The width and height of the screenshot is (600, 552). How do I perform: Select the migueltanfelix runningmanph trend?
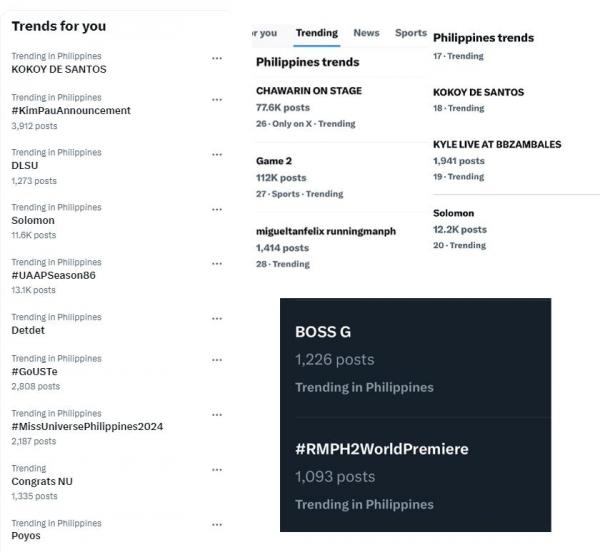(326, 231)
